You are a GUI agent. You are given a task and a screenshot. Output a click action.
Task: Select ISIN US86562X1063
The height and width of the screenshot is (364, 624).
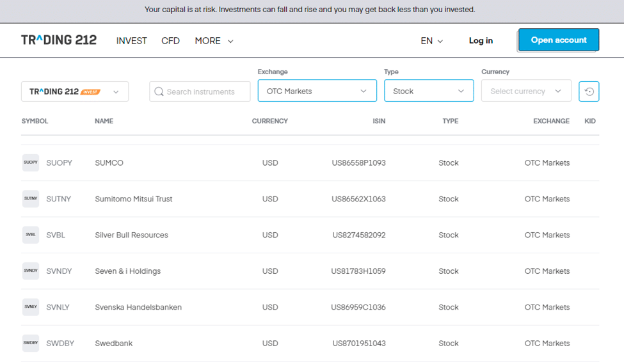point(358,199)
